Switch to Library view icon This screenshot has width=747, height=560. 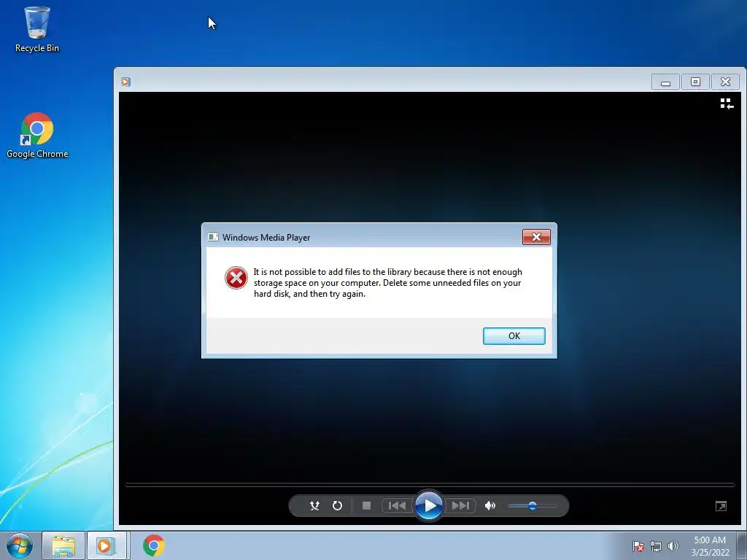click(727, 104)
